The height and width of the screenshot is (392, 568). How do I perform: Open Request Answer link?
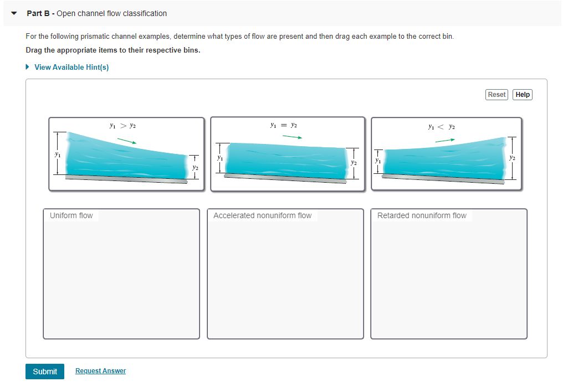coord(100,370)
